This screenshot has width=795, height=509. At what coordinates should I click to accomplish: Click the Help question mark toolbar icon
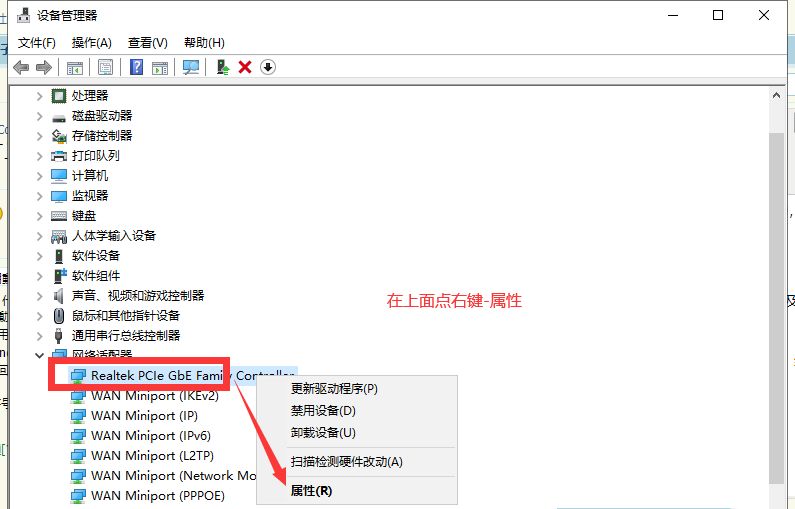click(138, 67)
